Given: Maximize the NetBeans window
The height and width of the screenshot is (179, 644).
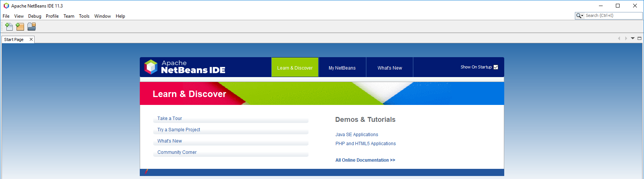Looking at the screenshot, I should pos(618,6).
